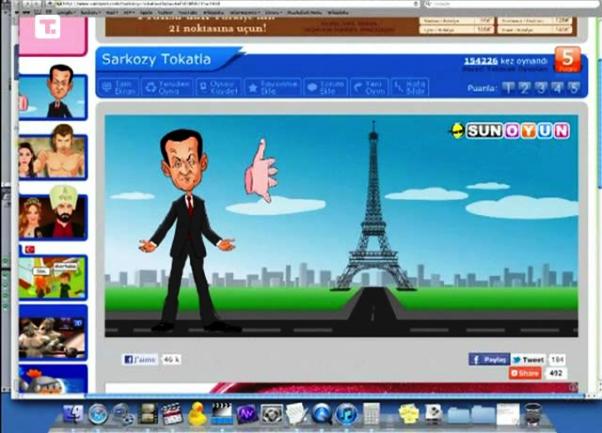The width and height of the screenshot is (602, 433).
Task: Open purple waveform app icon in Dock
Action: pyautogui.click(x=246, y=415)
